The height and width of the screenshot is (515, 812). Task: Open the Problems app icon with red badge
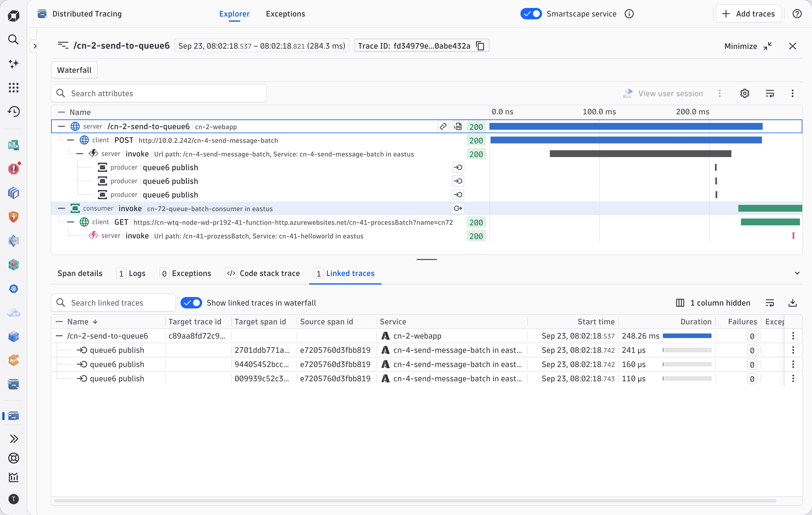pyautogui.click(x=13, y=168)
